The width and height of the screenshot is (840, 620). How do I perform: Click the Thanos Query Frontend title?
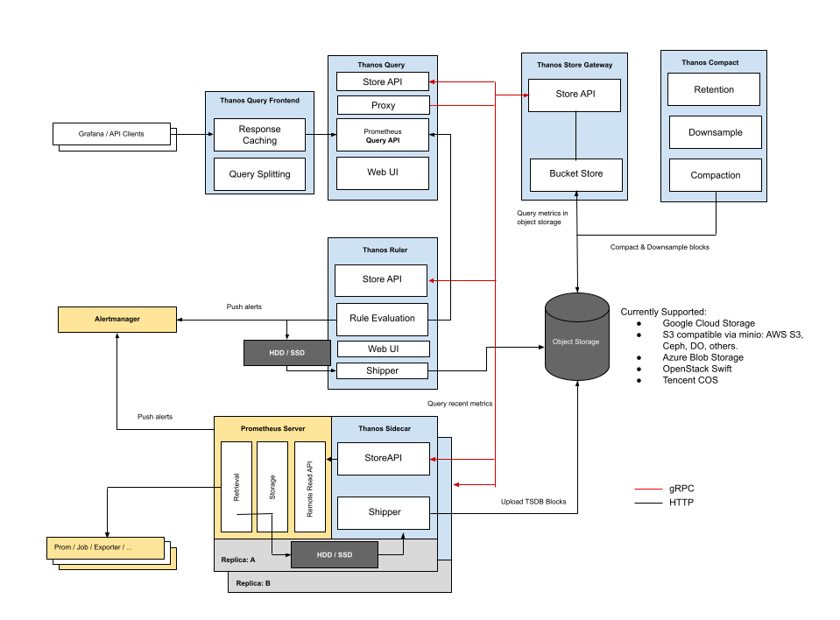point(259,100)
